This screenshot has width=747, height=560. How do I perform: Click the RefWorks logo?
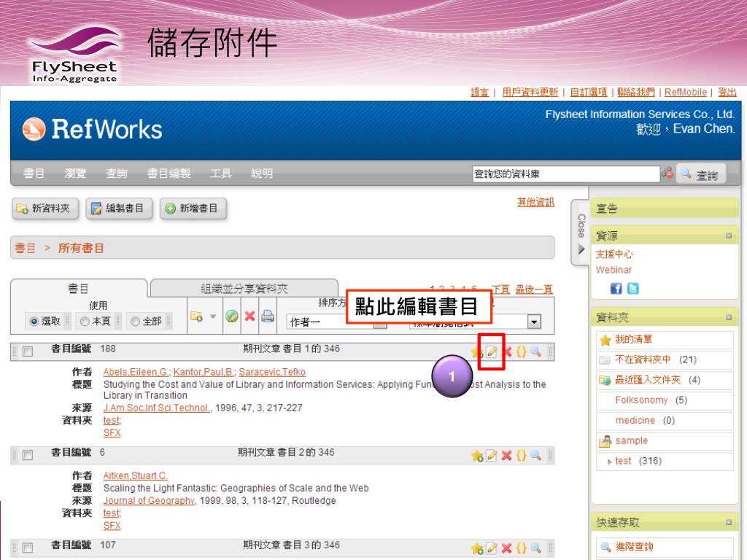click(93, 130)
